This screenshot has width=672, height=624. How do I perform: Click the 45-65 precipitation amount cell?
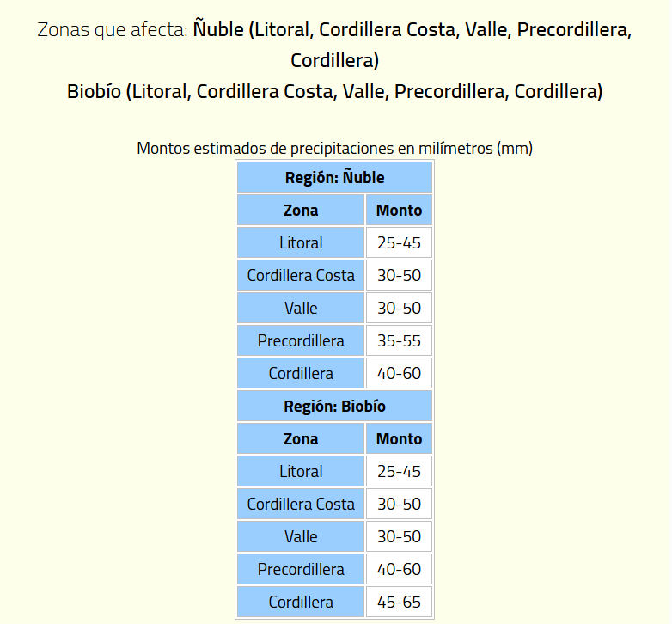[x=399, y=603]
